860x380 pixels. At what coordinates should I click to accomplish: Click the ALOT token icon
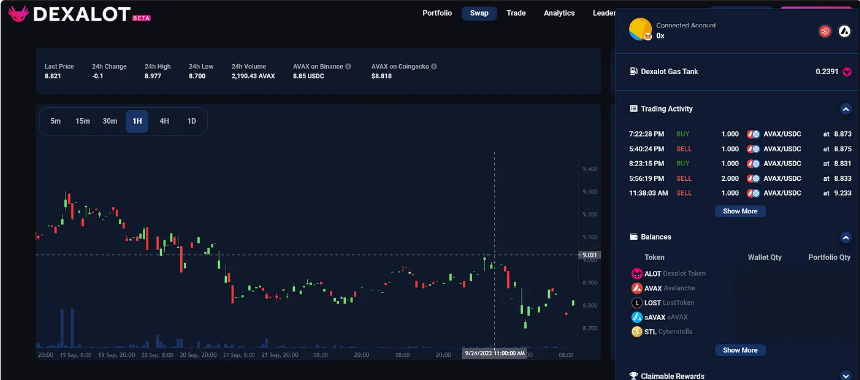(x=637, y=274)
